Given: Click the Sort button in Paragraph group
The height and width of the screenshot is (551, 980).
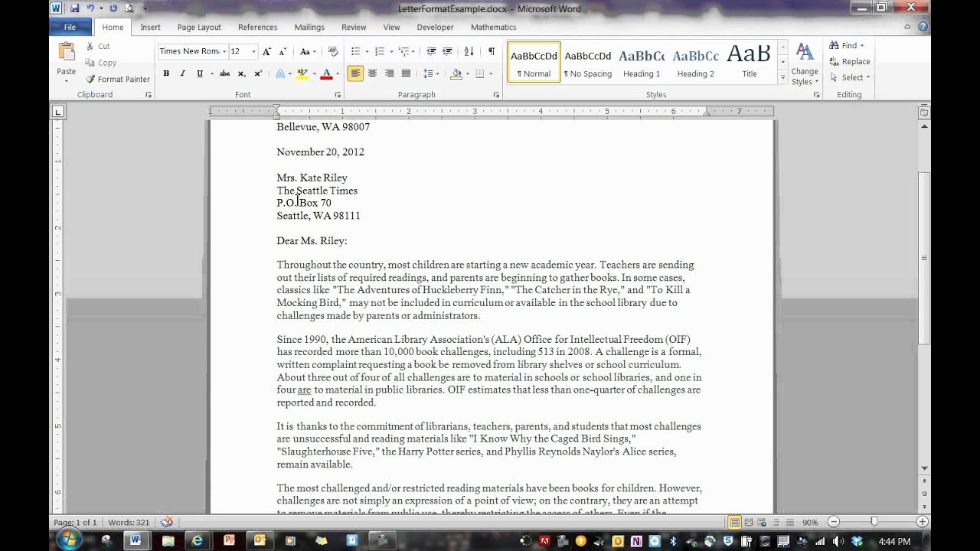Looking at the screenshot, I should (469, 51).
